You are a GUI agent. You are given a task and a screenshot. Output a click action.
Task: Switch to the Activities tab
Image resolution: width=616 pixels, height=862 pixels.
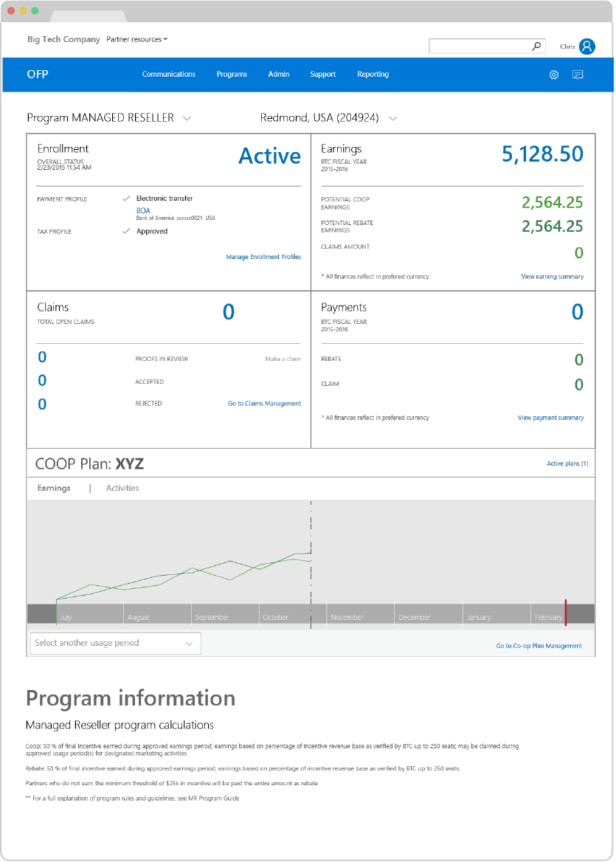122,488
